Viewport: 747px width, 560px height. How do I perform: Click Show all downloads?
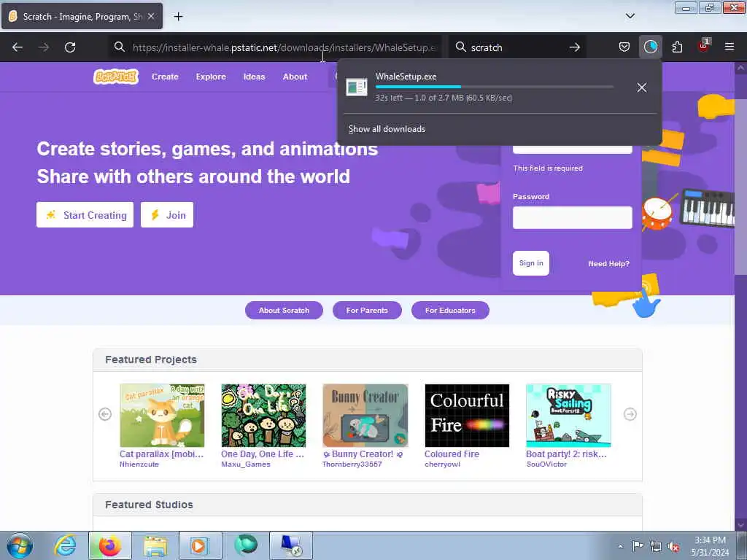click(387, 129)
